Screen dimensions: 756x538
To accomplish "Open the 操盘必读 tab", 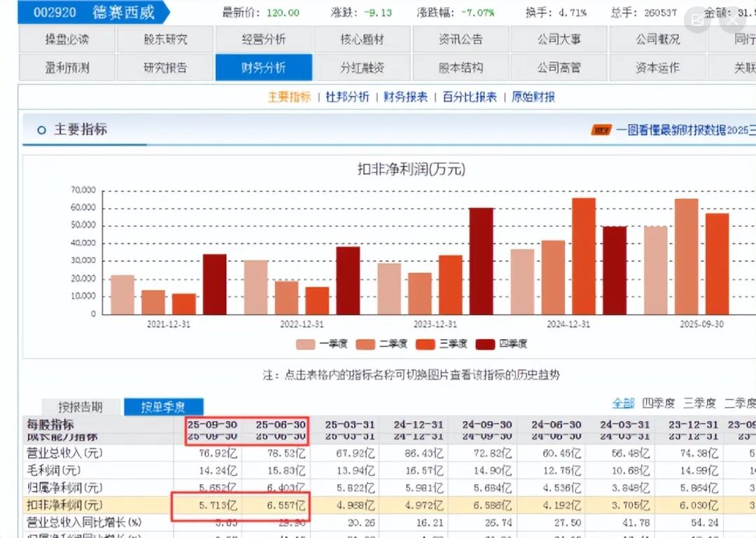I will [x=67, y=39].
